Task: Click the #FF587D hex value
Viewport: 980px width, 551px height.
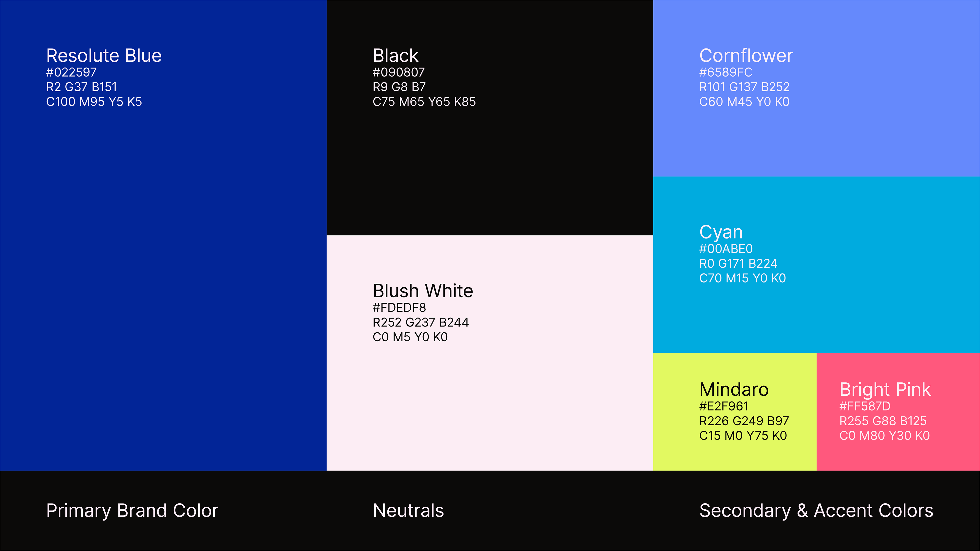Action: pyautogui.click(x=865, y=406)
